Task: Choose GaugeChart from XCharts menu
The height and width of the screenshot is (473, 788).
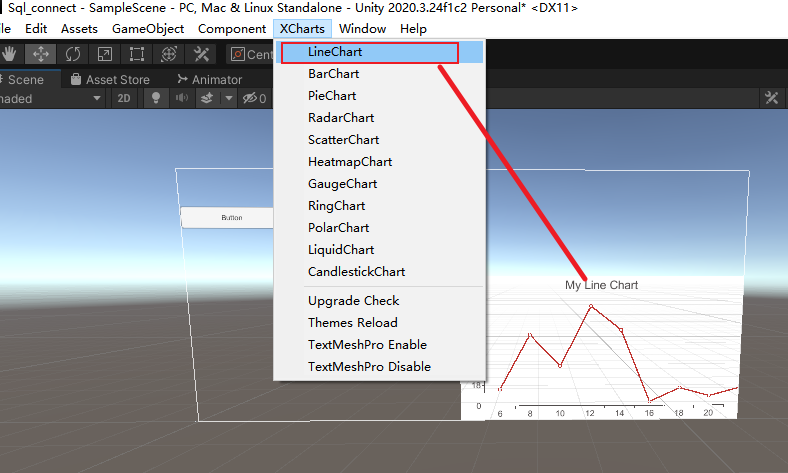Action: click(379, 184)
